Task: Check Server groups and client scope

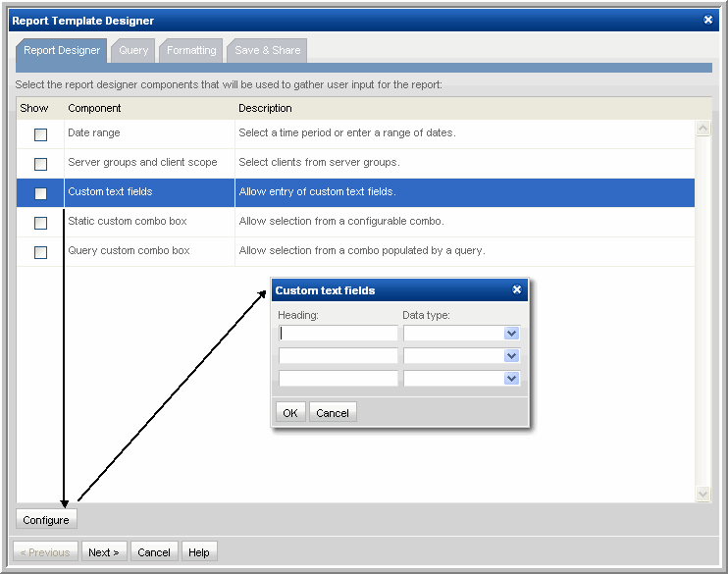Action: pyautogui.click(x=40, y=164)
